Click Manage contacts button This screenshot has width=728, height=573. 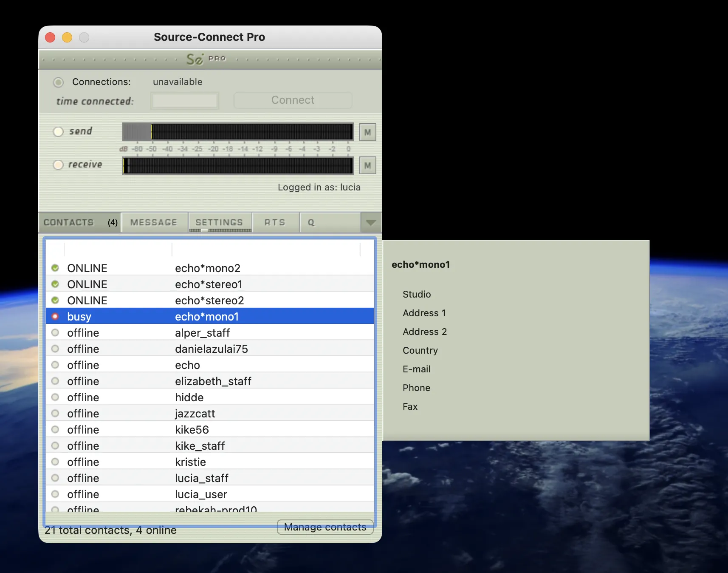pos(325,527)
